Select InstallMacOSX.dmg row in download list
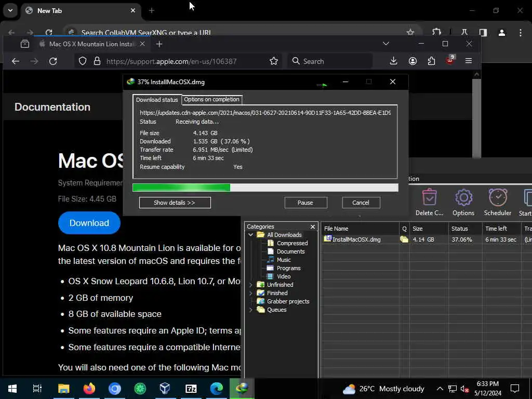 coord(427,240)
